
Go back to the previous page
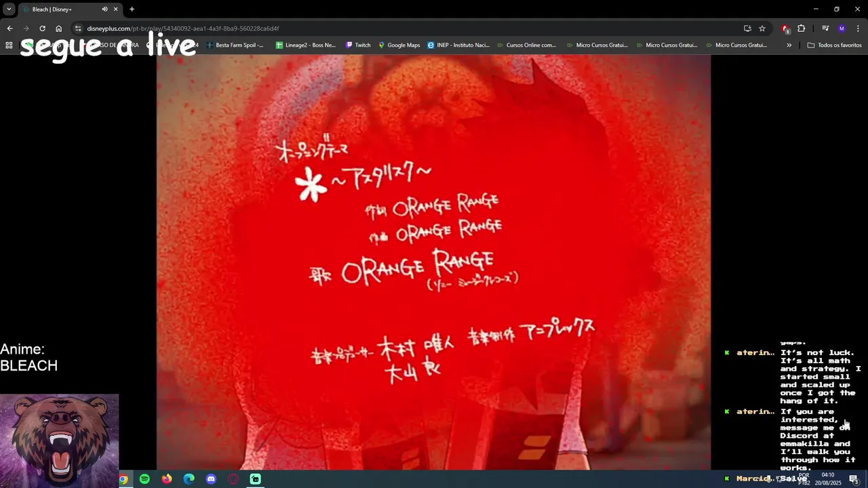(x=9, y=28)
